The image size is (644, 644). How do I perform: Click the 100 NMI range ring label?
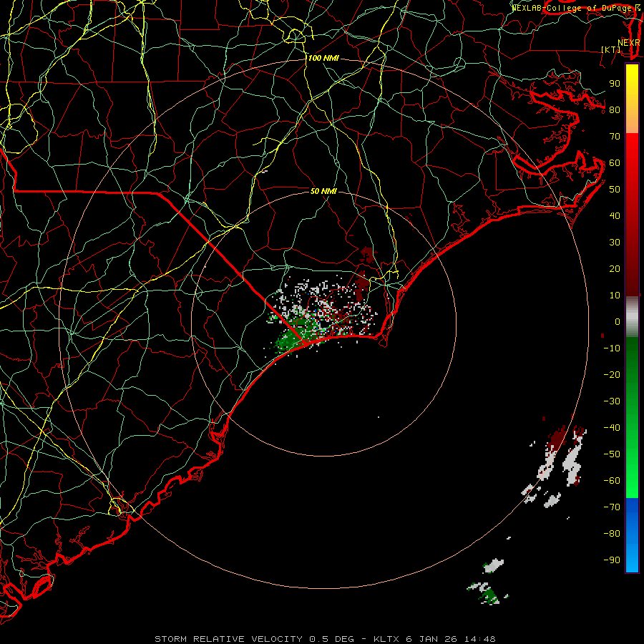click(x=323, y=59)
